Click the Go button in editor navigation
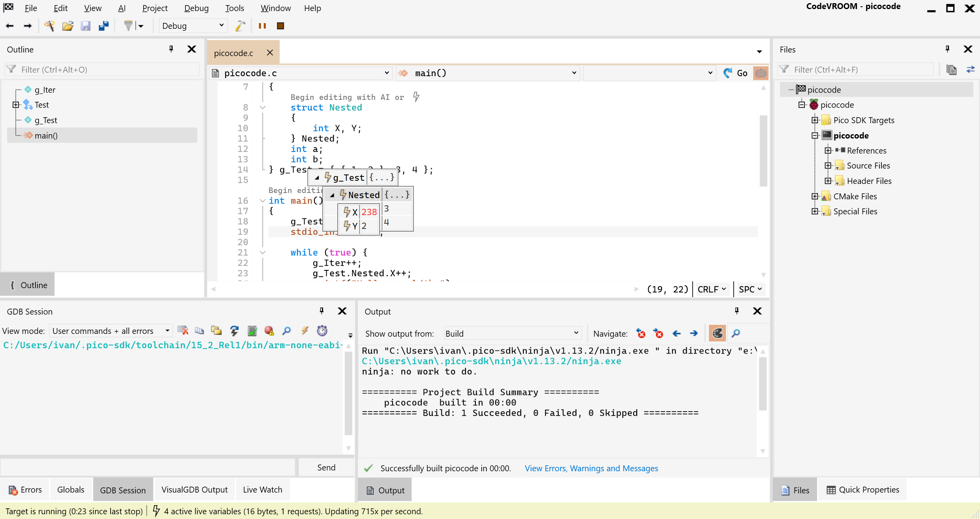The height and width of the screenshot is (519, 980). [736, 73]
